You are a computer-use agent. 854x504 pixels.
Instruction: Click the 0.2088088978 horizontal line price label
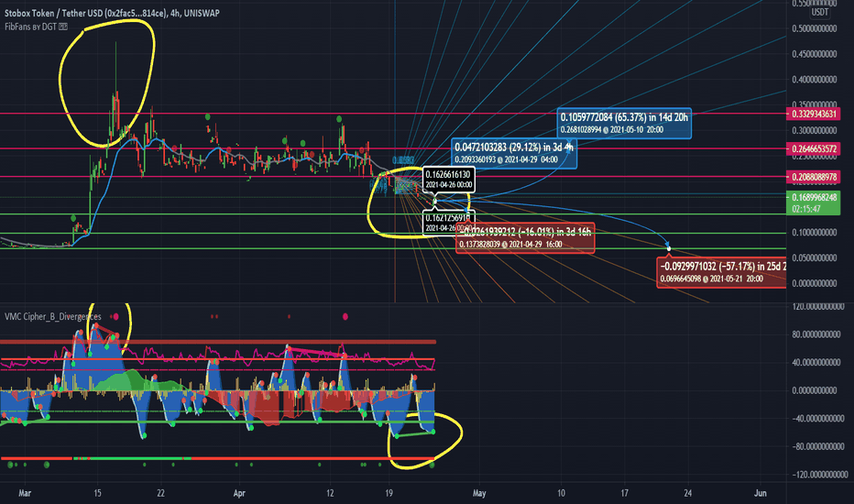click(814, 177)
